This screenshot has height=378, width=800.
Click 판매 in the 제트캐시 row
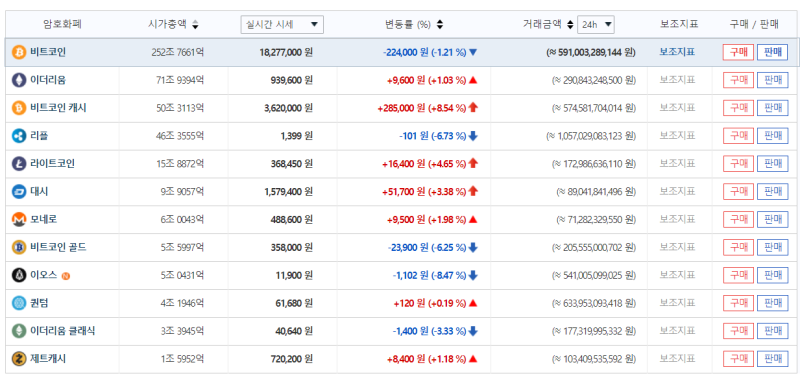(772, 359)
